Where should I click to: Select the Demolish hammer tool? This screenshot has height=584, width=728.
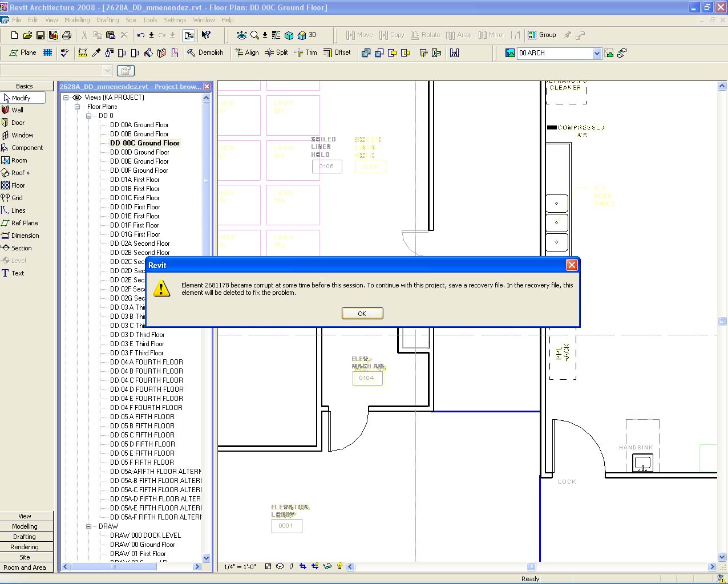(205, 52)
